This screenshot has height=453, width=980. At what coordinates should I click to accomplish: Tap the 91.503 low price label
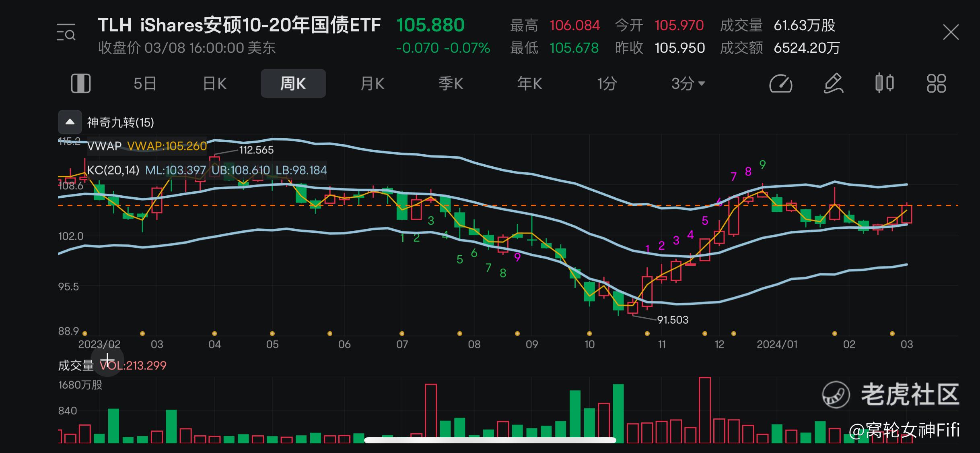673,320
